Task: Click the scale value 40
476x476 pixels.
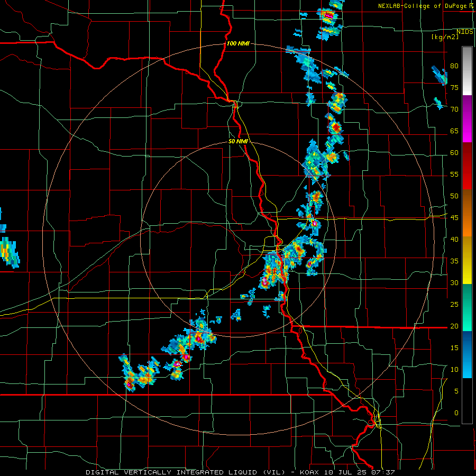Action: pos(454,239)
